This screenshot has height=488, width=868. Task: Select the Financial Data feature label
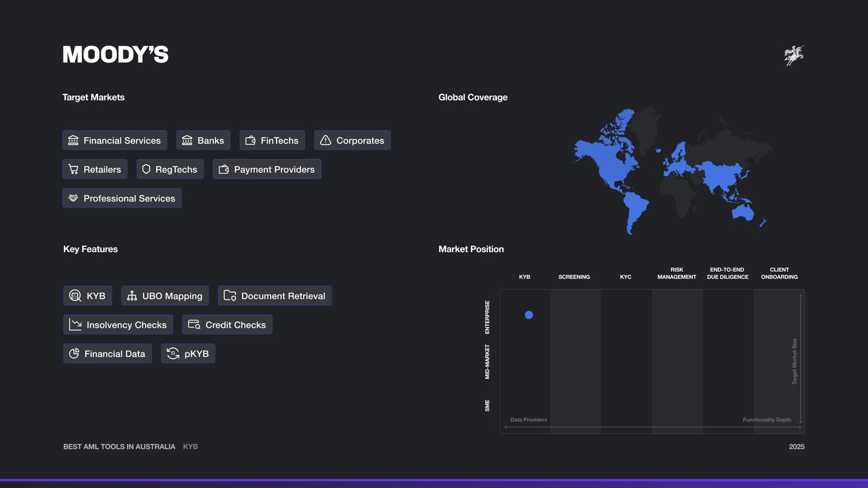tap(114, 354)
